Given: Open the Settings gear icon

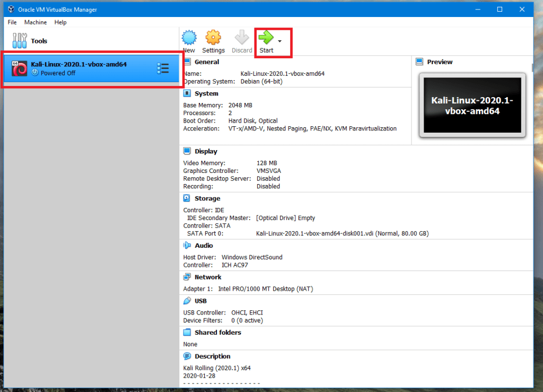Looking at the screenshot, I should 213,38.
